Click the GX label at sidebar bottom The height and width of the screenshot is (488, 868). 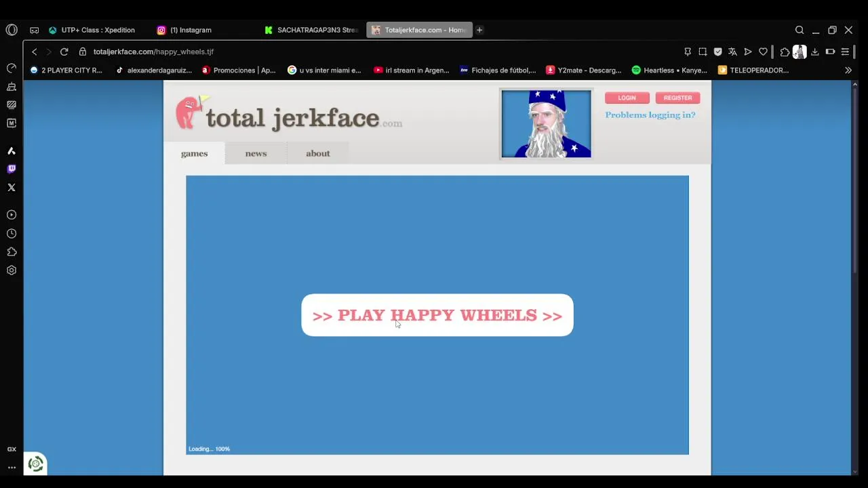pos(12,449)
